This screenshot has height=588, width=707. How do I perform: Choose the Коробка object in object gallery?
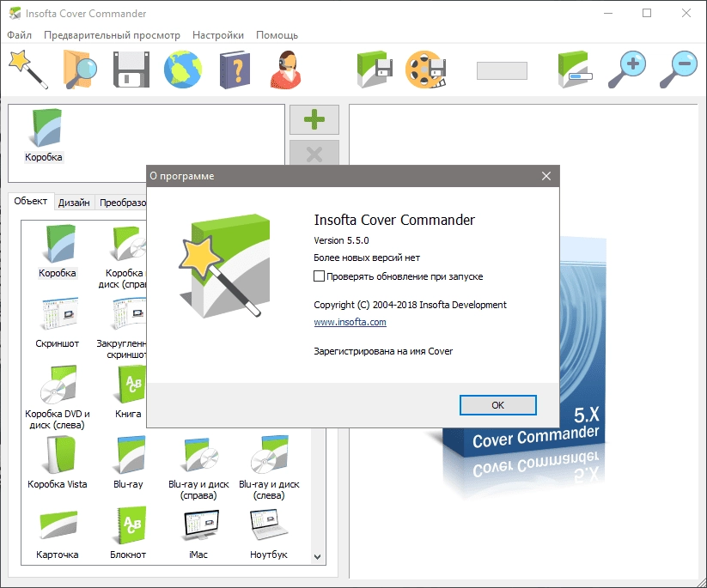[x=58, y=251]
